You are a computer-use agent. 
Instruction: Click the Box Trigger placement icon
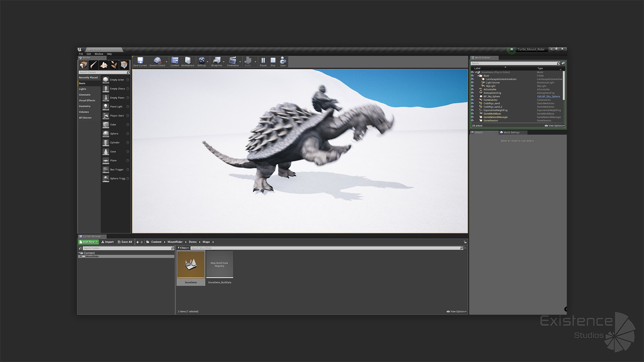(x=106, y=170)
